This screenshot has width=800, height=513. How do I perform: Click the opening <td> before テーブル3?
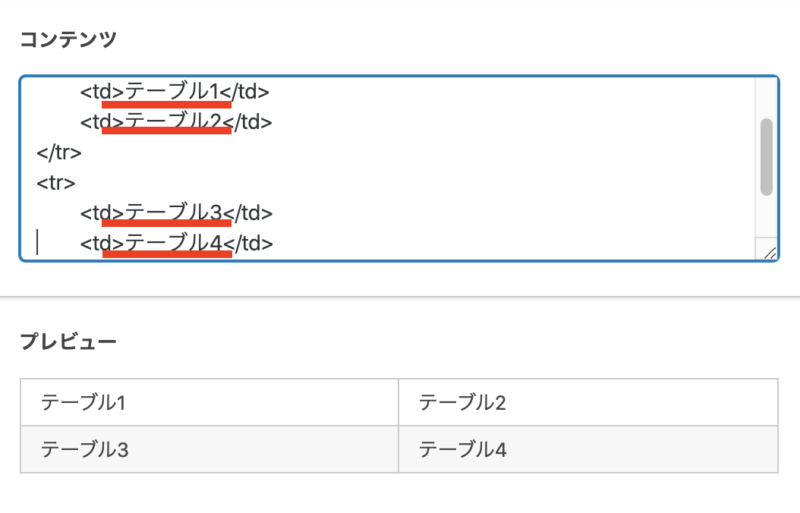[102, 213]
